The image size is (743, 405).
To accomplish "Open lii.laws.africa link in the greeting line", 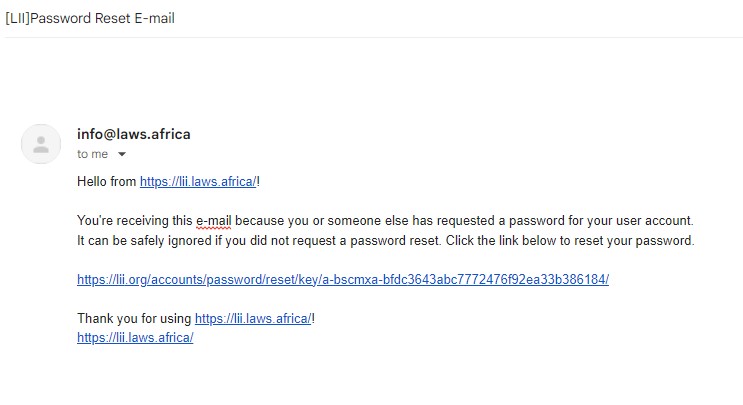I will [198, 181].
